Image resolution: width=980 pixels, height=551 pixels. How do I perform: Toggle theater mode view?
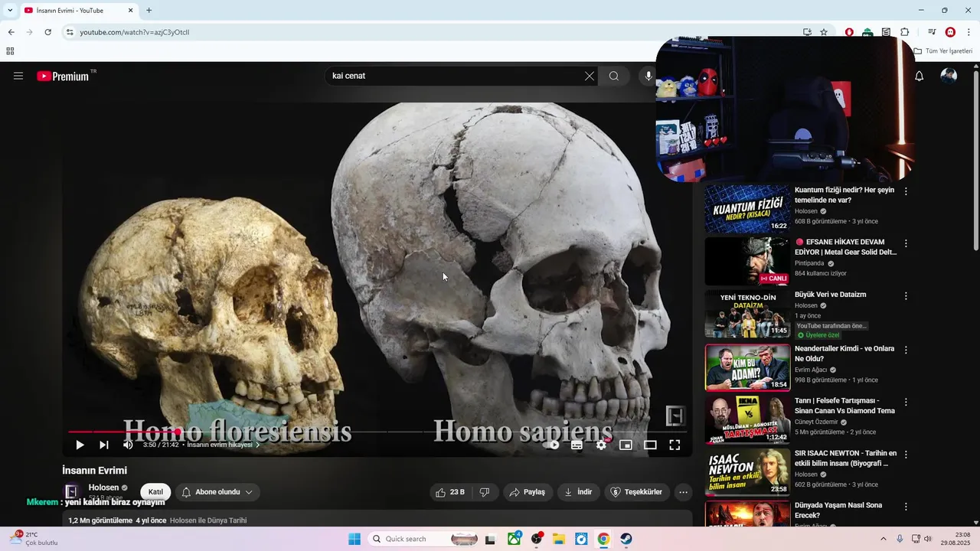(x=650, y=445)
